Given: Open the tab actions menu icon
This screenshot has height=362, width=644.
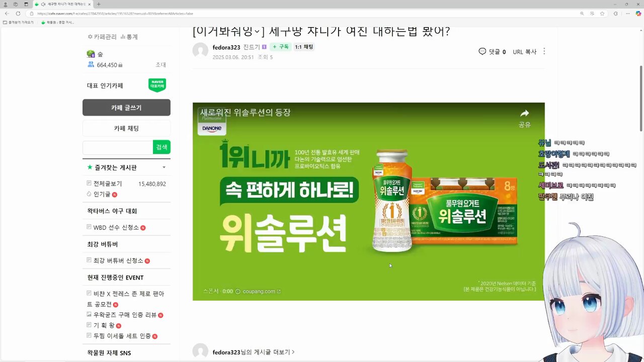Looking at the screenshot, I should coord(26,4).
